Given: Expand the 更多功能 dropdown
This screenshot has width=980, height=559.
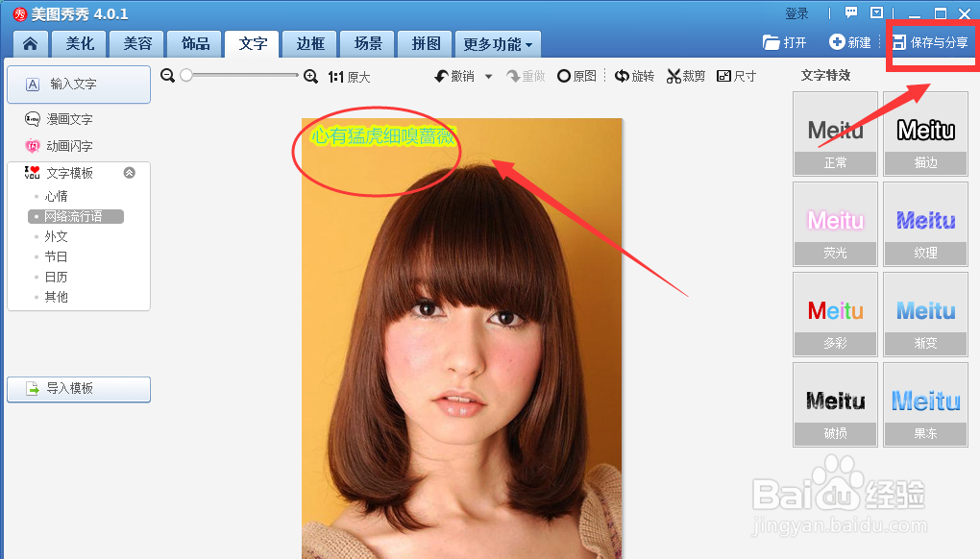Looking at the screenshot, I should click(498, 44).
